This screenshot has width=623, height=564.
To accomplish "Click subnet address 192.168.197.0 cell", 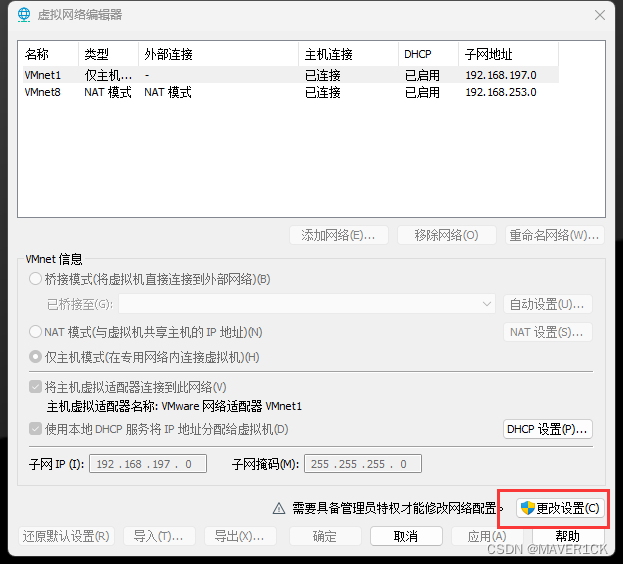I will [x=501, y=75].
